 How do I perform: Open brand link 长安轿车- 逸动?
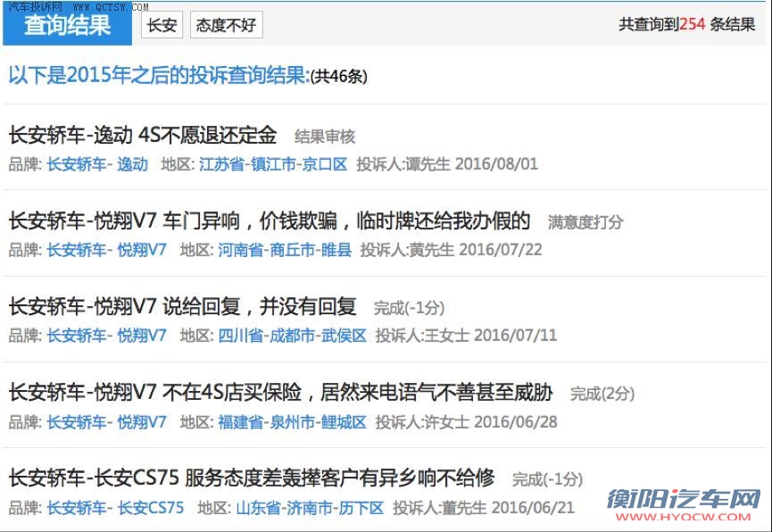click(x=97, y=164)
